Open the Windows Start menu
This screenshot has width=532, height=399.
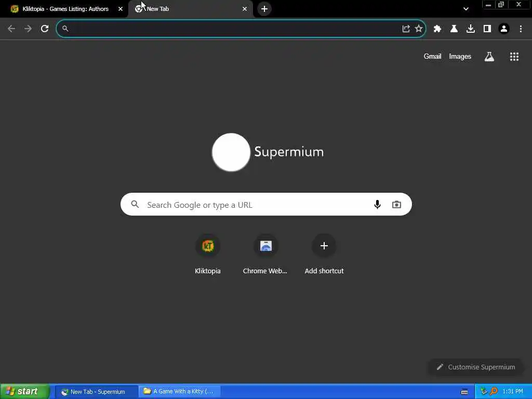(24, 391)
